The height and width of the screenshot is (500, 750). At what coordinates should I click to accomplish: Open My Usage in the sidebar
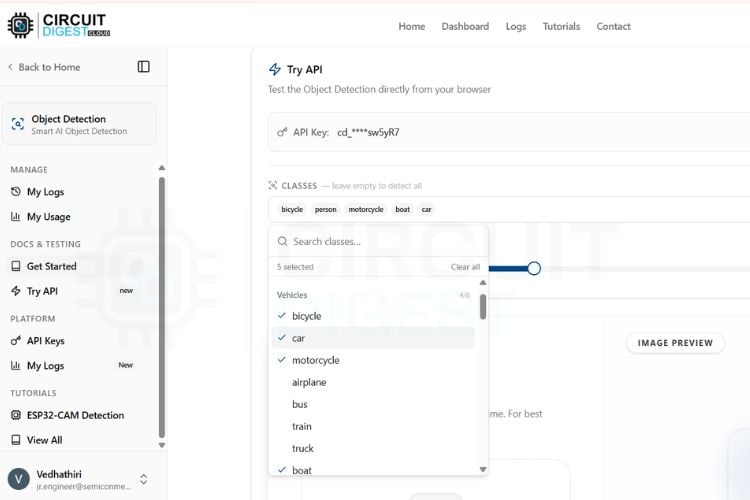(x=48, y=217)
